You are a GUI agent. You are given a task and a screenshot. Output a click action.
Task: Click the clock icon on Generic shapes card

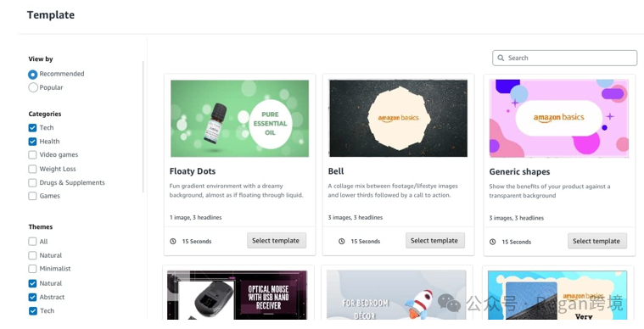point(492,242)
